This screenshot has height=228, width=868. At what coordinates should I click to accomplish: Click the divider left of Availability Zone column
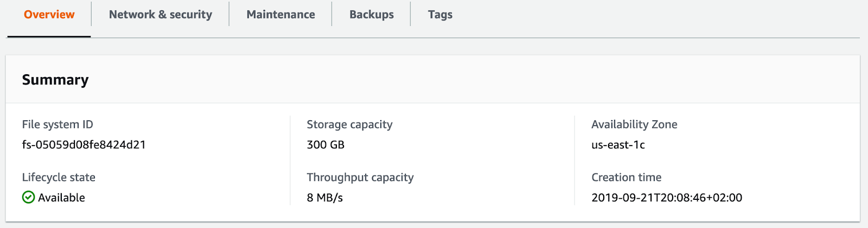(575, 160)
